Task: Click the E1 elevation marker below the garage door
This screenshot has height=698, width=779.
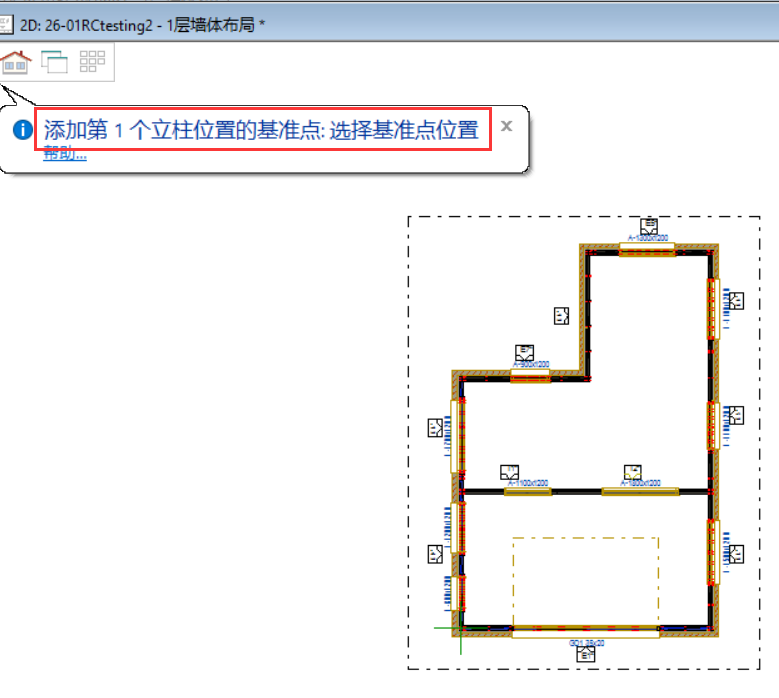Action: [x=585, y=655]
